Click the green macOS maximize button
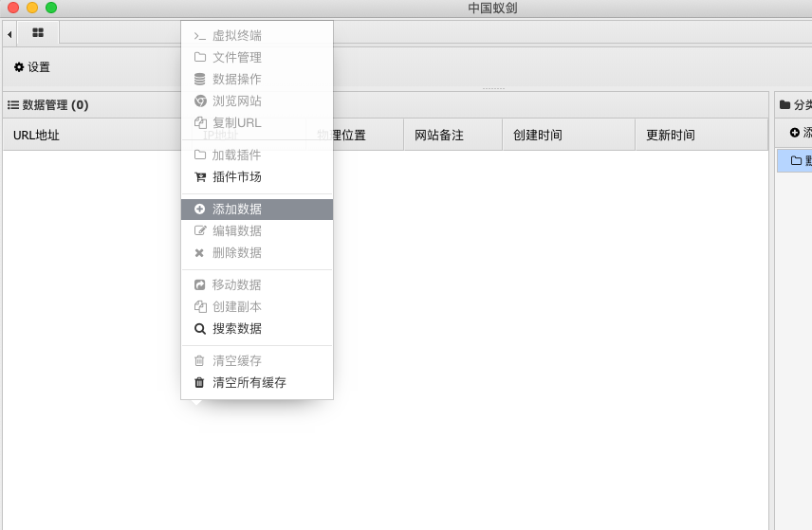Viewport: 812px width, 530px height. click(51, 8)
